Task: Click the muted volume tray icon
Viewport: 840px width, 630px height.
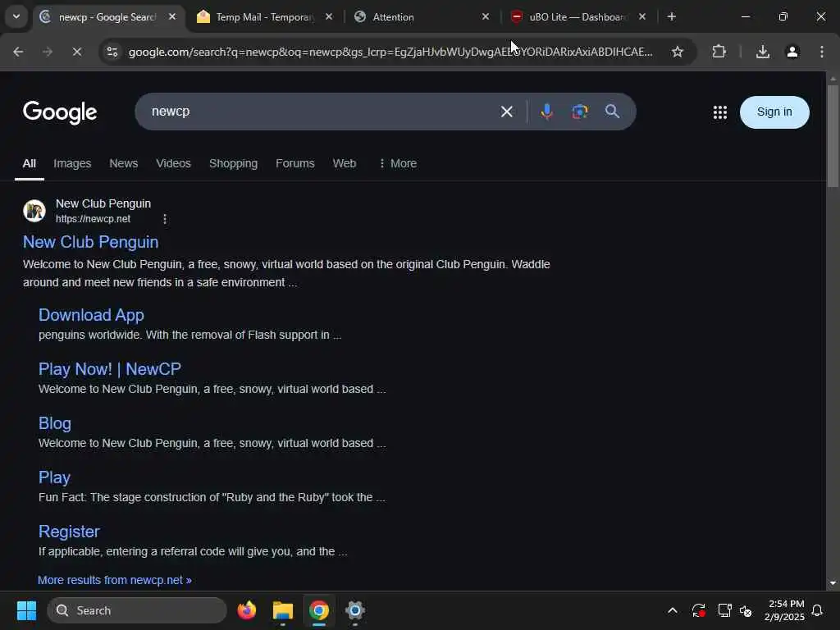Action: (746, 610)
